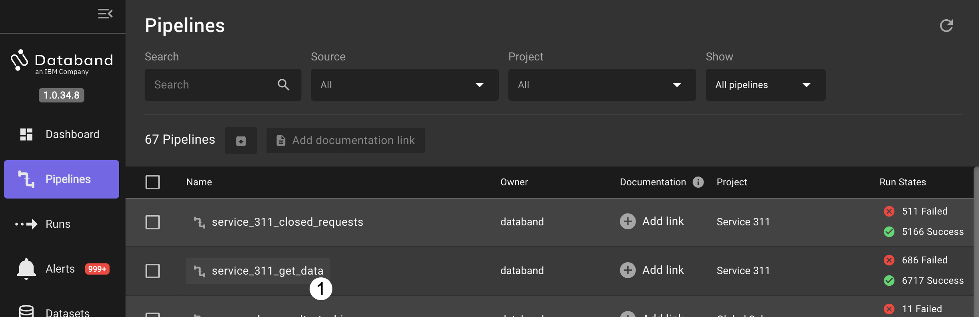The width and height of the screenshot is (980, 317).
Task: Click the 67 Pipelines count label
Action: tap(180, 140)
